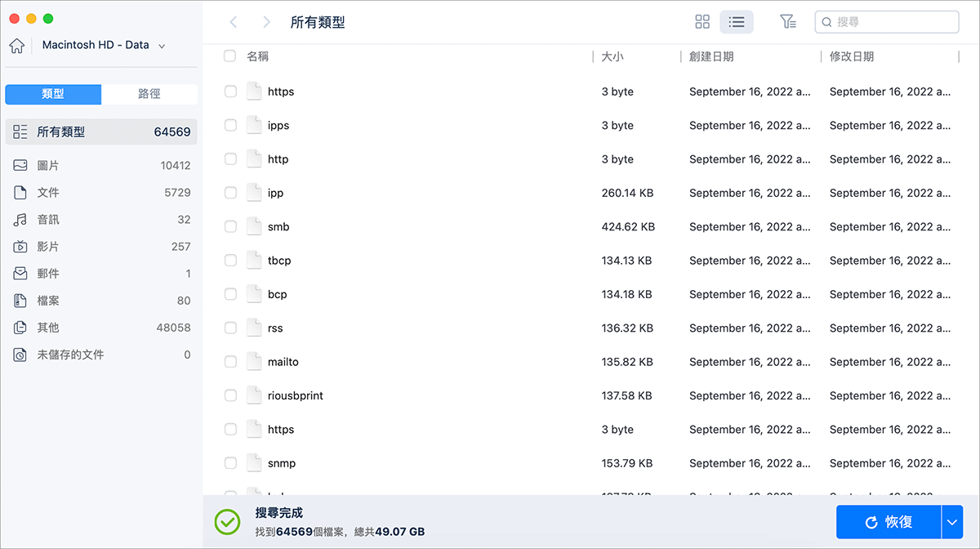Switch to list view layout
Image resolution: width=980 pixels, height=549 pixels.
pos(737,22)
